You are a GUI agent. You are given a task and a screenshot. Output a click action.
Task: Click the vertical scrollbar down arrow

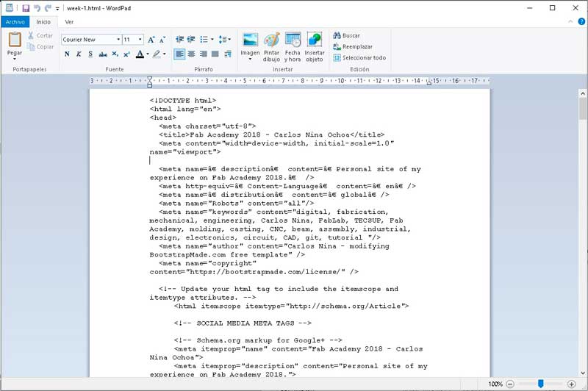click(583, 373)
